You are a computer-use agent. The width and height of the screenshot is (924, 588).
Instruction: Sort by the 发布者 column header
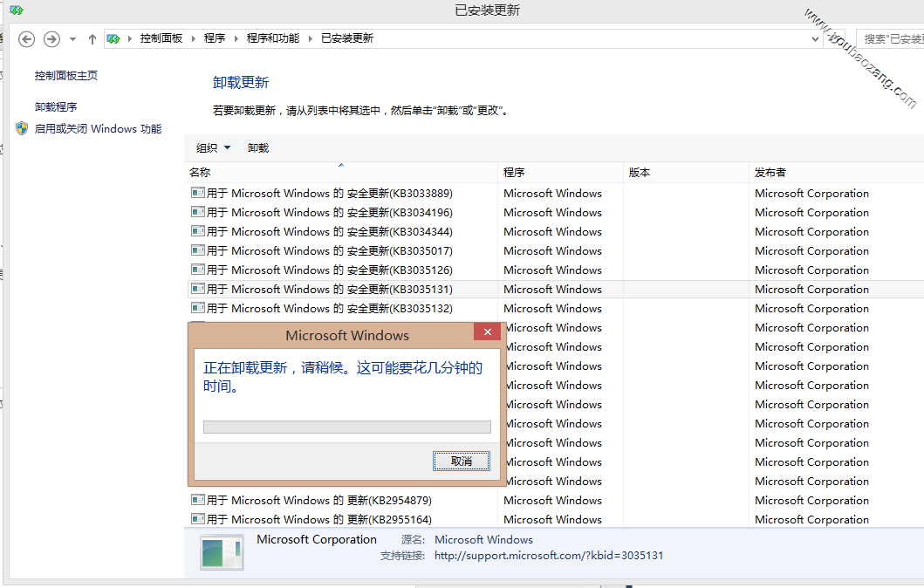837,172
